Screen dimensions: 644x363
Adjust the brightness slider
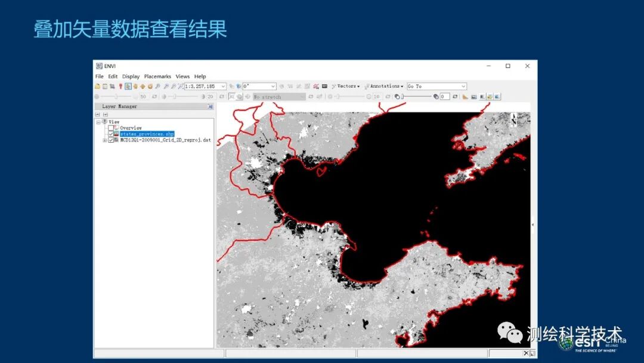coord(117,97)
